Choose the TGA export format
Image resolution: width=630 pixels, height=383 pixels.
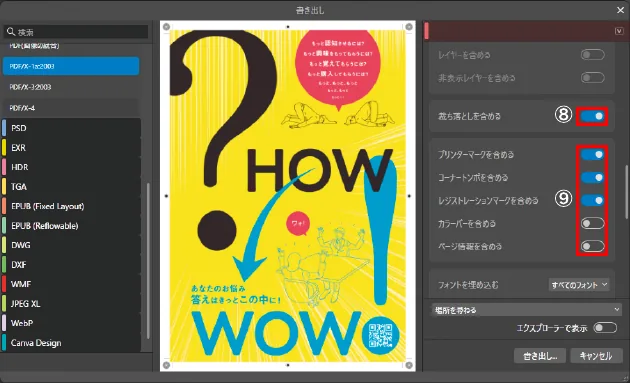(x=71, y=187)
